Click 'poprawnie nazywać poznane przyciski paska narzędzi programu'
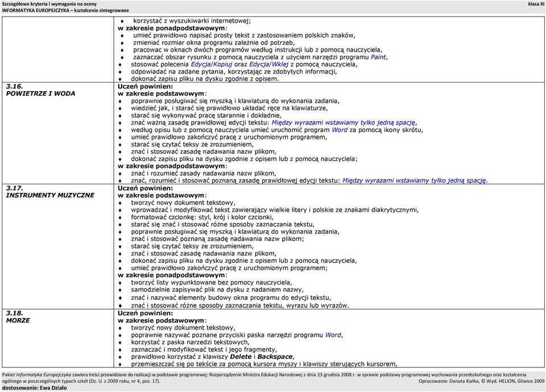546x392 pixels. pyautogui.click(x=237, y=335)
